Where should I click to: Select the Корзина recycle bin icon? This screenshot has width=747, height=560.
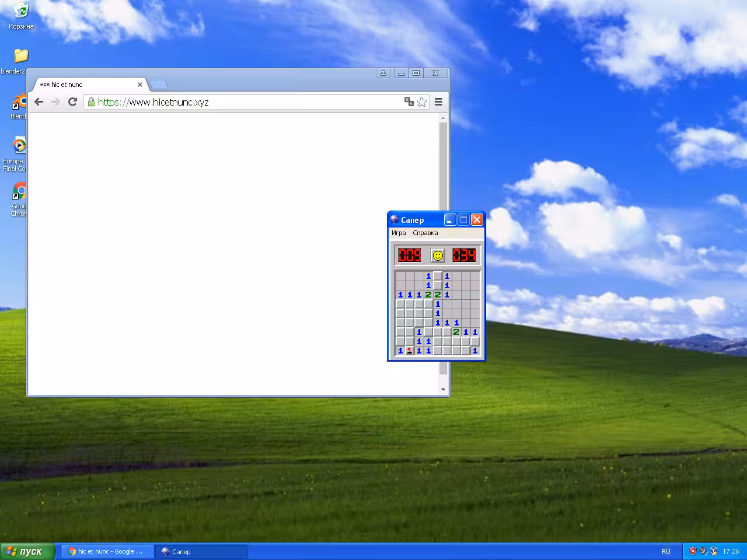[21, 15]
